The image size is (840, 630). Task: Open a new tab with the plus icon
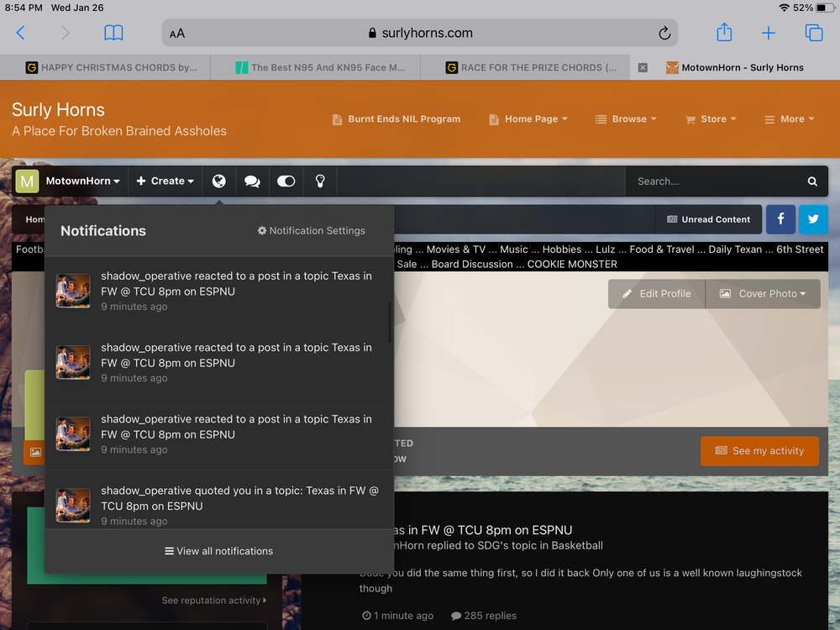769,33
